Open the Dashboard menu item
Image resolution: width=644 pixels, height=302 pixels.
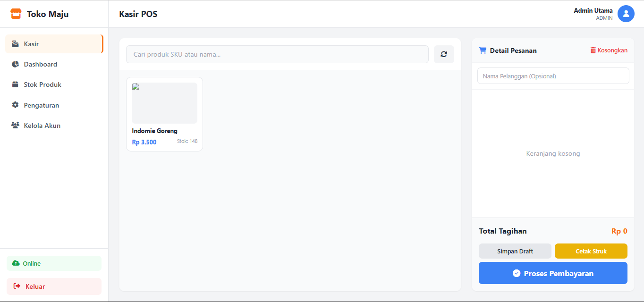pyautogui.click(x=41, y=64)
